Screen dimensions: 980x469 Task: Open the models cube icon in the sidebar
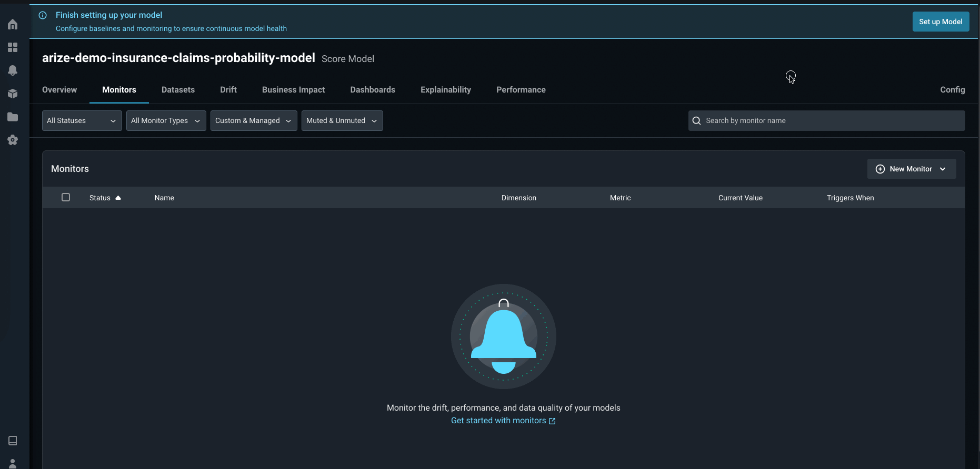[13, 94]
